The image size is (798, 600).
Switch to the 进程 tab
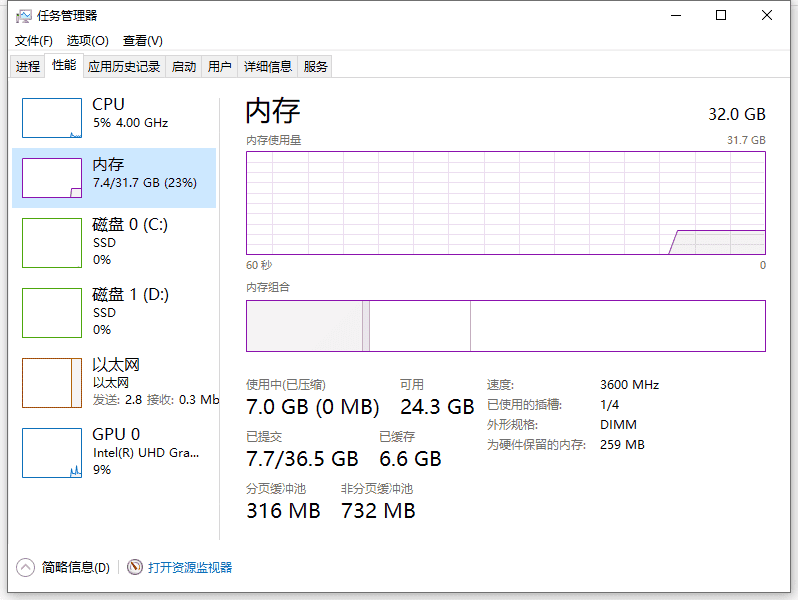(x=28, y=67)
